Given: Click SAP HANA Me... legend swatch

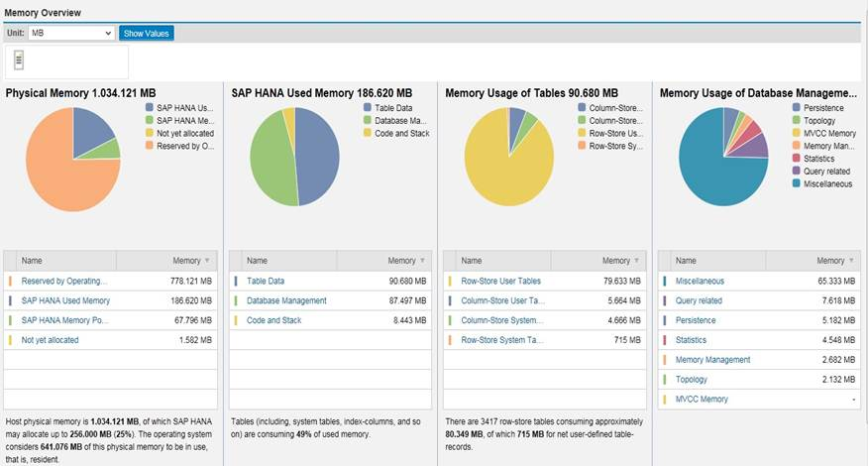Looking at the screenshot, I should click(x=149, y=120).
